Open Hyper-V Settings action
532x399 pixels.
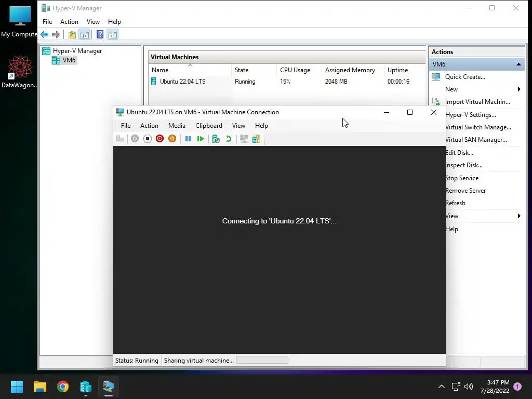pyautogui.click(x=471, y=115)
